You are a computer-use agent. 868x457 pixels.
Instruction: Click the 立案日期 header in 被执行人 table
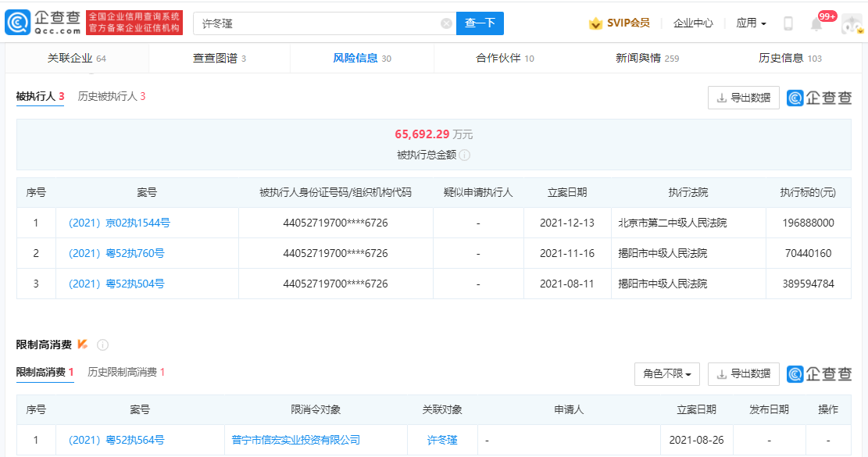[567, 192]
